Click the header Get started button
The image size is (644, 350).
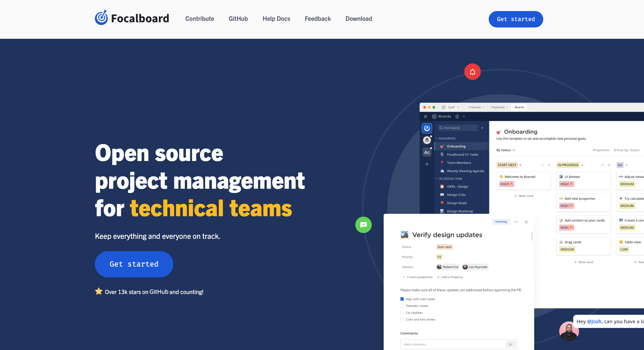[516, 19]
